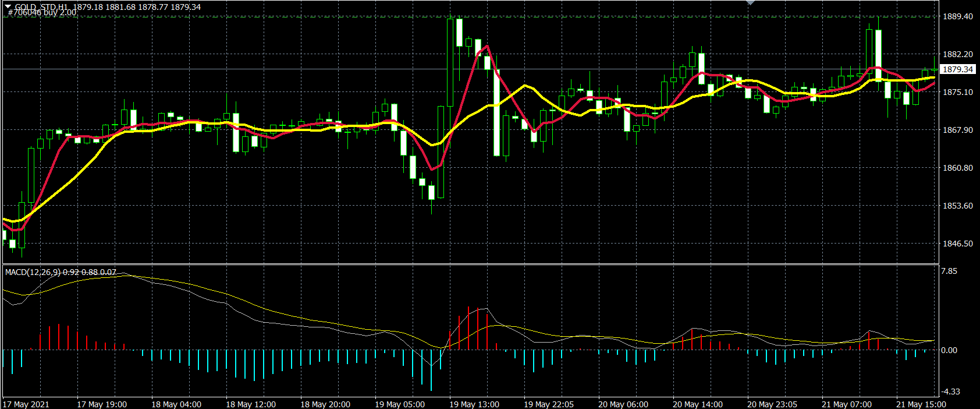The image size is (980, 409).
Task: Click the 20 May 06:00 time label
Action: (623, 404)
